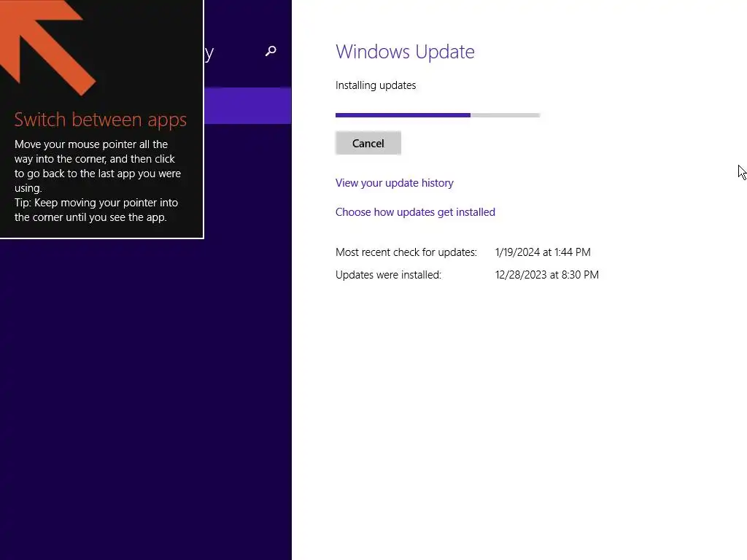Viewport: 747px width, 560px height.
Task: Click the update installation progress bar
Action: click(x=438, y=115)
